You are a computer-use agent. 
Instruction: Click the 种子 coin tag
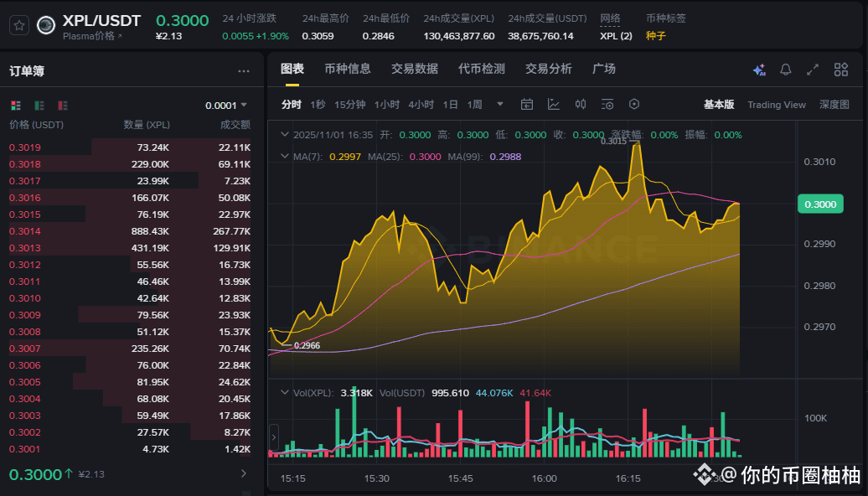coord(656,36)
